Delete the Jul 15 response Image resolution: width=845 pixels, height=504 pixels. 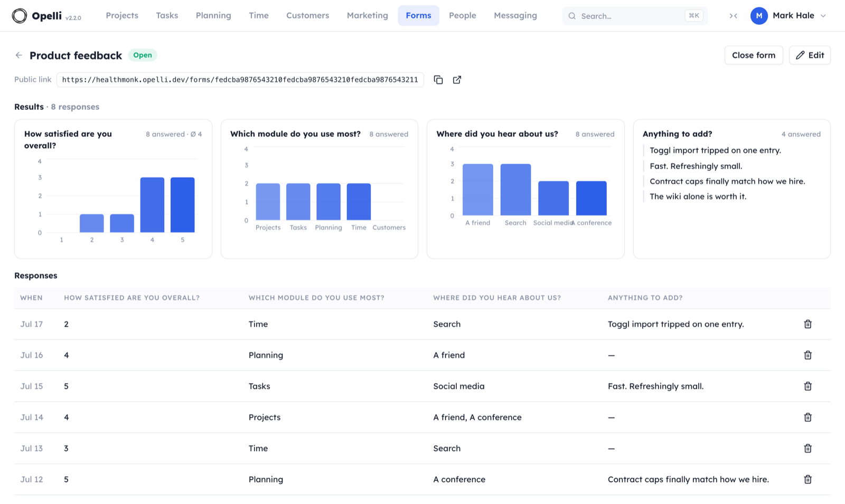(808, 386)
